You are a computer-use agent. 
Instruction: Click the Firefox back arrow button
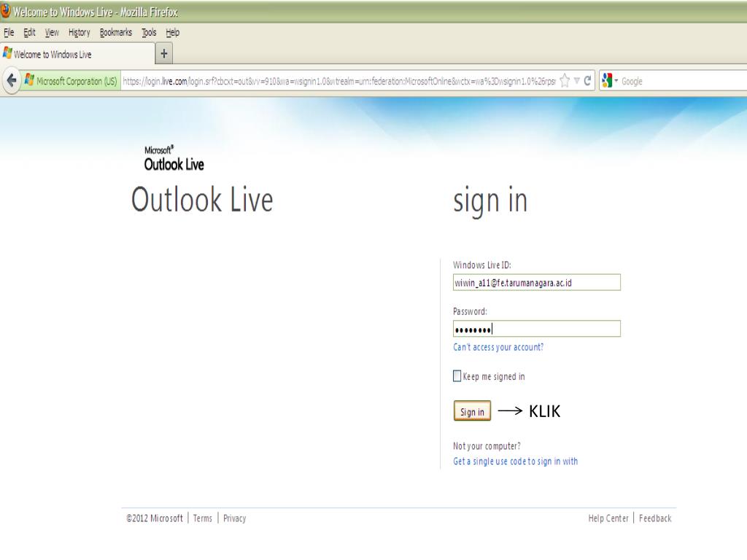pos(12,81)
